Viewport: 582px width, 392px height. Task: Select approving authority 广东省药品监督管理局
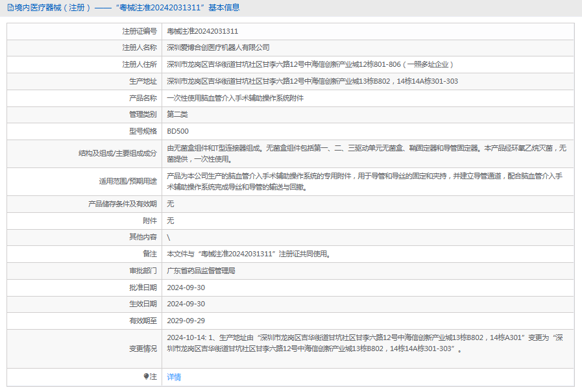tap(200, 271)
